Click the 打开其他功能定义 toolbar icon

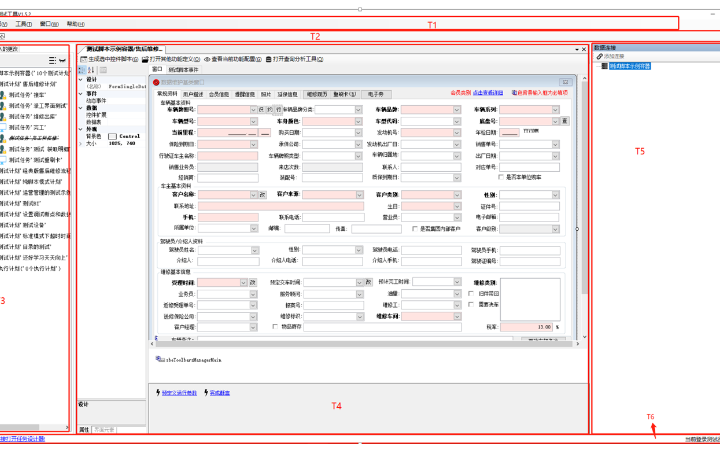145,60
